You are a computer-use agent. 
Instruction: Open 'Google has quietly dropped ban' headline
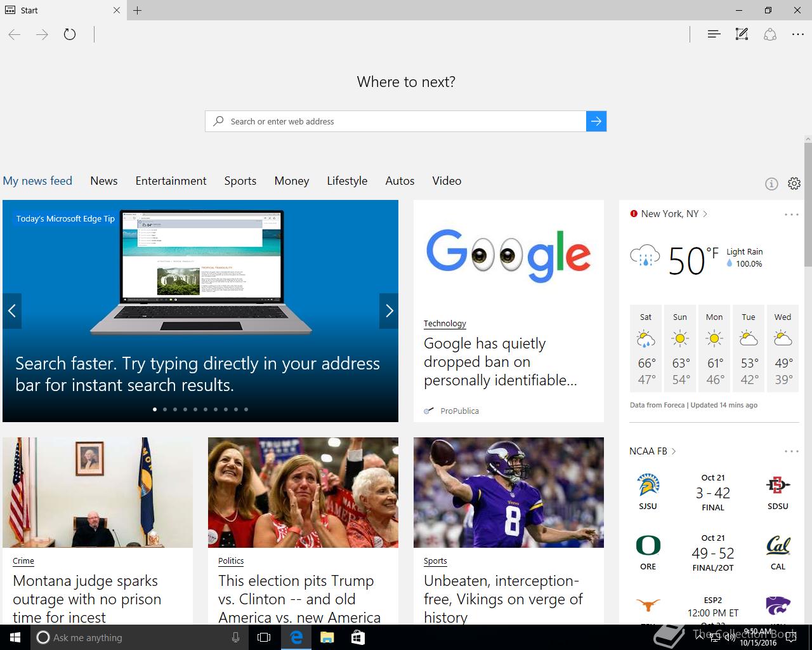(x=501, y=362)
